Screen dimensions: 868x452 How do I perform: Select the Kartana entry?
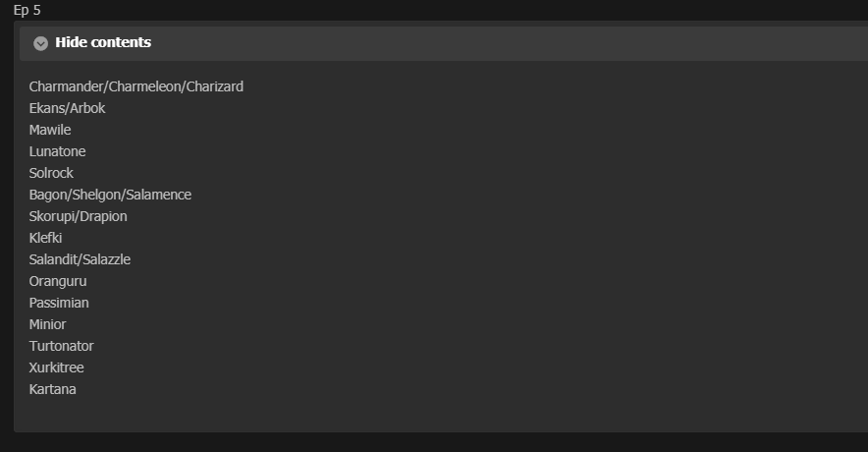tap(53, 389)
